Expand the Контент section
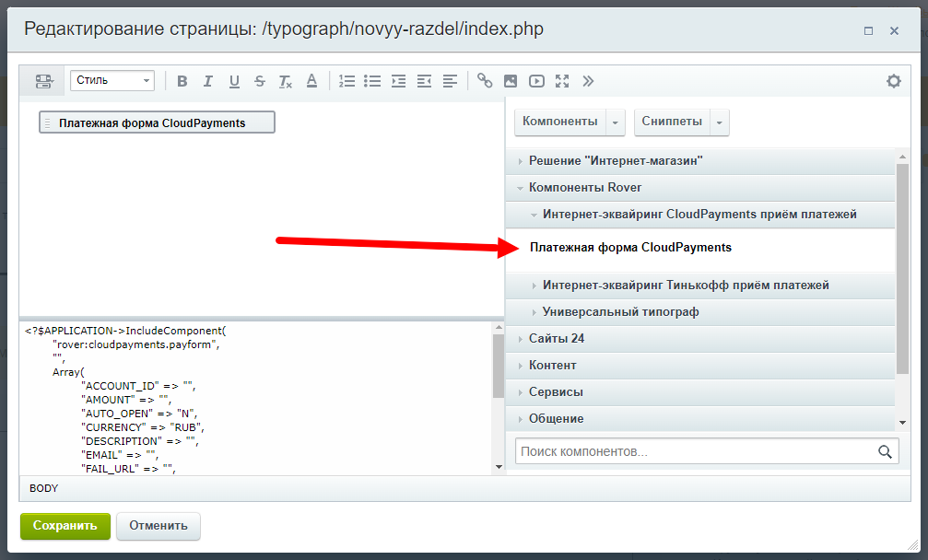This screenshot has width=928, height=560. pyautogui.click(x=700, y=365)
